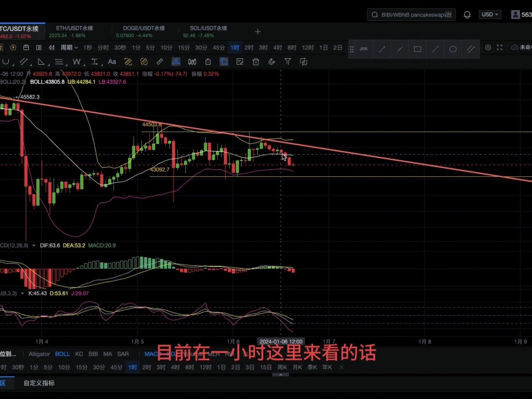Click the BIBI/WBNB search field
The image size is (532, 399).
411,15
